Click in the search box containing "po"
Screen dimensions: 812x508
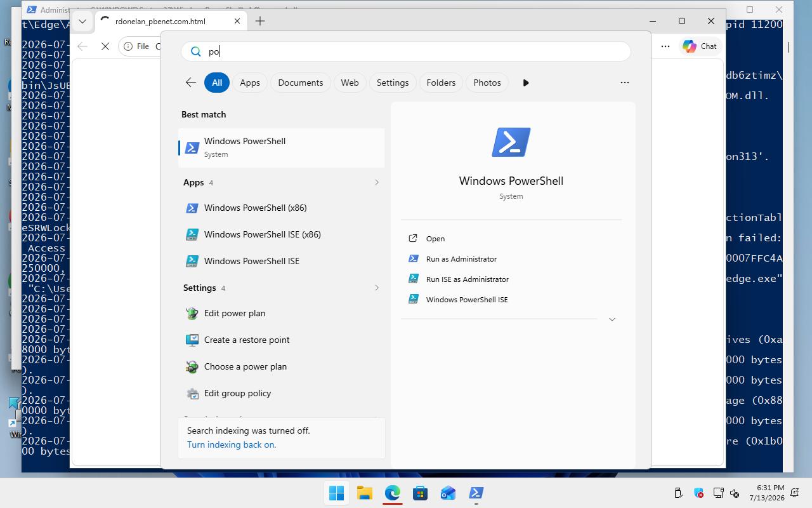click(x=406, y=52)
